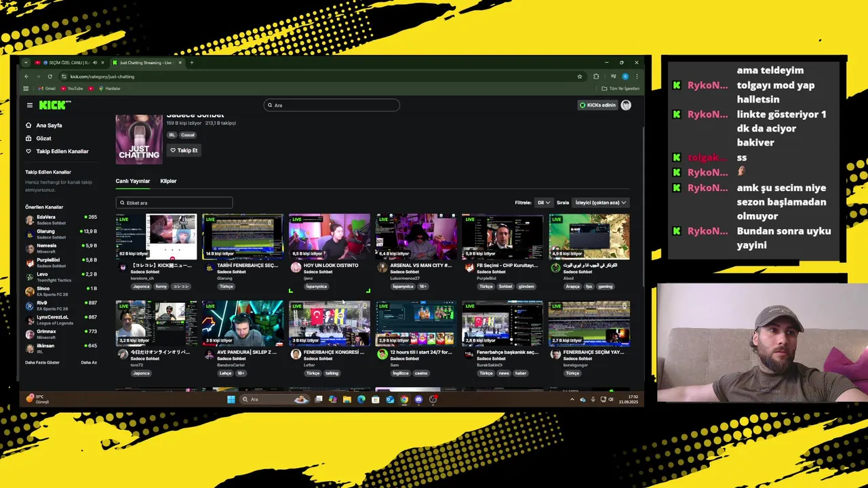Open Takip Edilen Kanallar heart link

tap(57, 151)
